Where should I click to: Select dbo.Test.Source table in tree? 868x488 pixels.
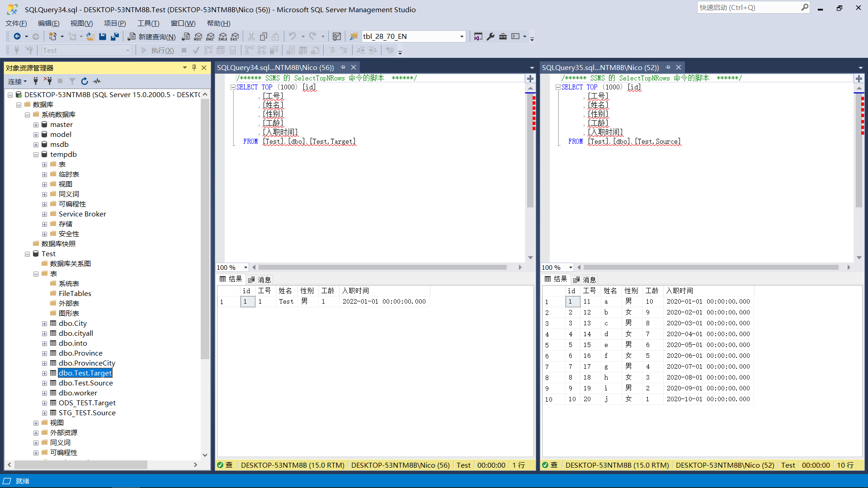coord(85,383)
